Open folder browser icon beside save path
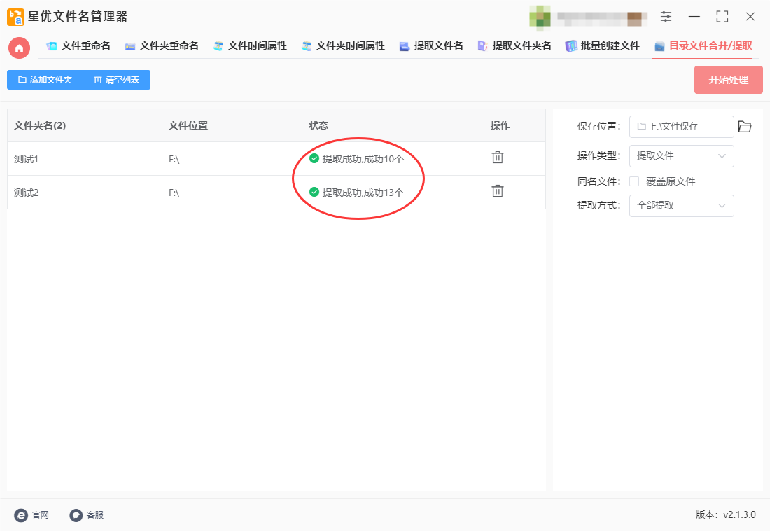 (745, 127)
